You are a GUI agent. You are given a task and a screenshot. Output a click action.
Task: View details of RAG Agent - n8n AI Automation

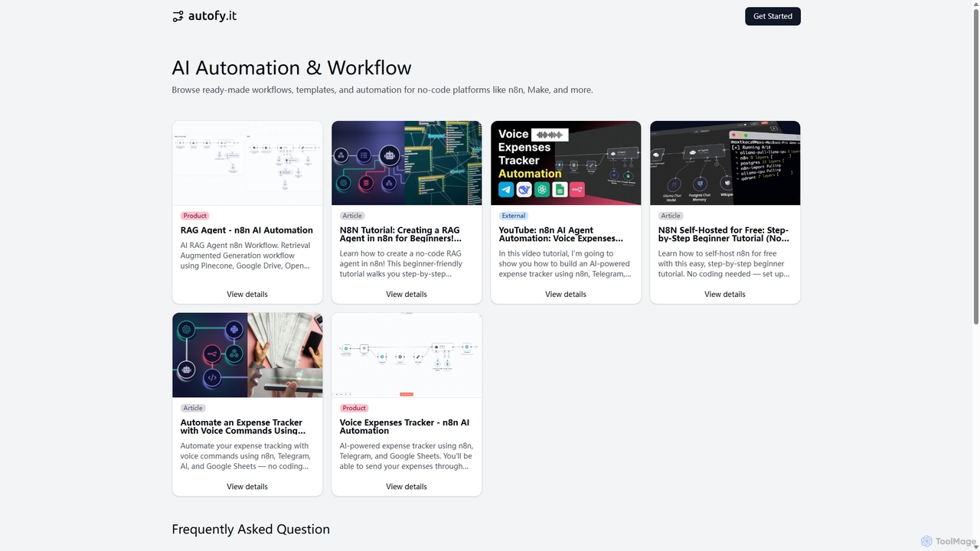247,294
